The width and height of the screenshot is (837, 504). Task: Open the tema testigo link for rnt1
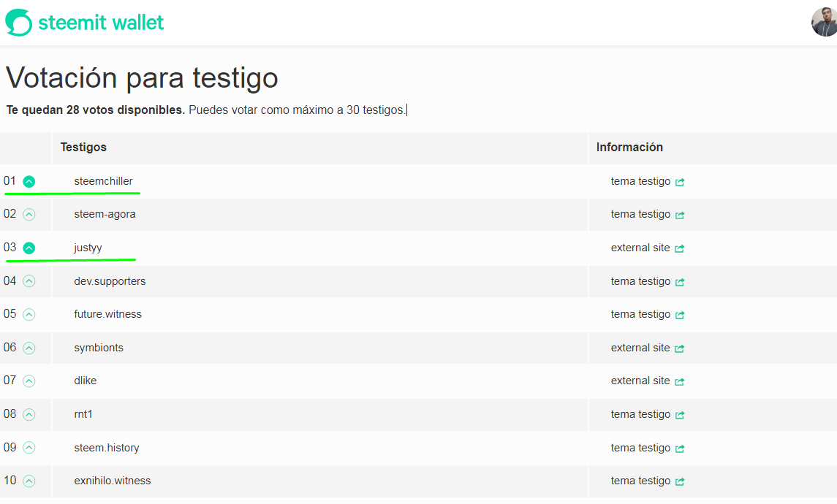[x=640, y=414]
